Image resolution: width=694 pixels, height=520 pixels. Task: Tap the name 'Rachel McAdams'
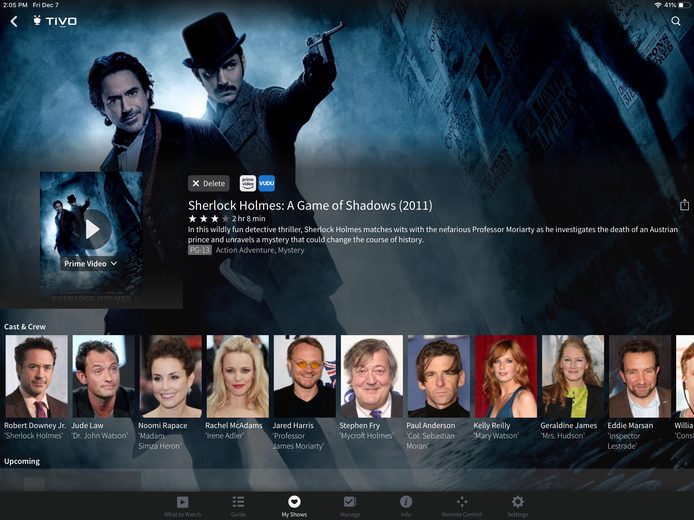234,425
